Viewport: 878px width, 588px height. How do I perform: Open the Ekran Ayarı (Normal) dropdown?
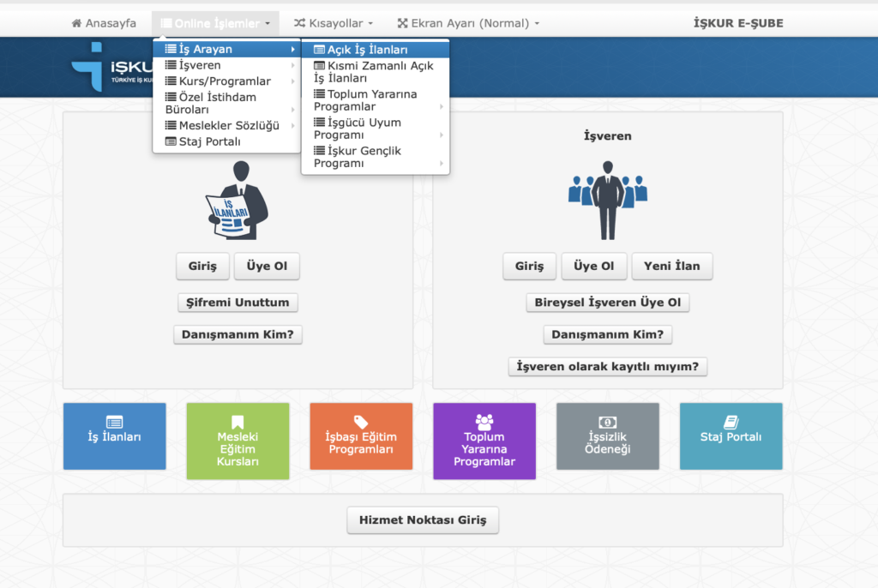(468, 23)
